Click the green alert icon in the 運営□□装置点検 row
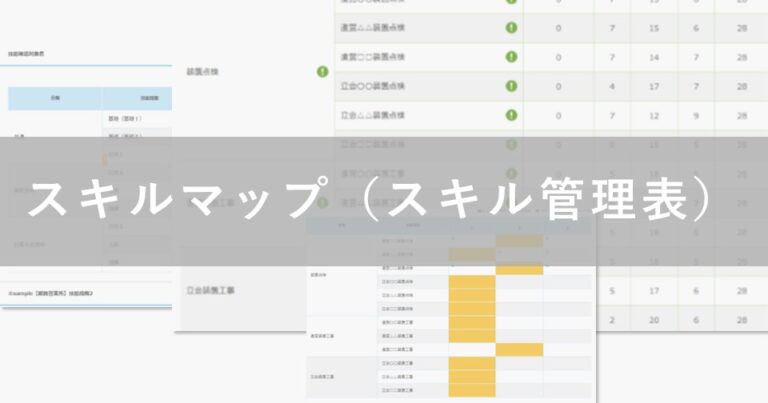The image size is (768, 403). (x=512, y=57)
